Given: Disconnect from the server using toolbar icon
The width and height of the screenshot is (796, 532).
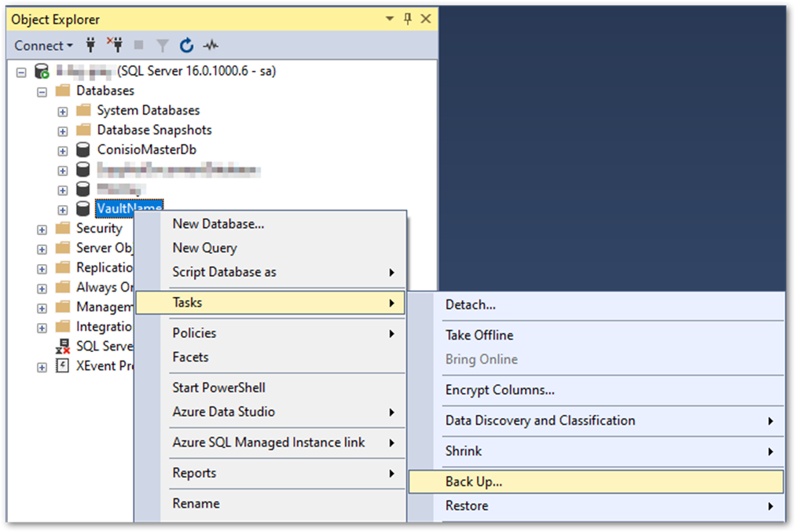Looking at the screenshot, I should pos(114,45).
